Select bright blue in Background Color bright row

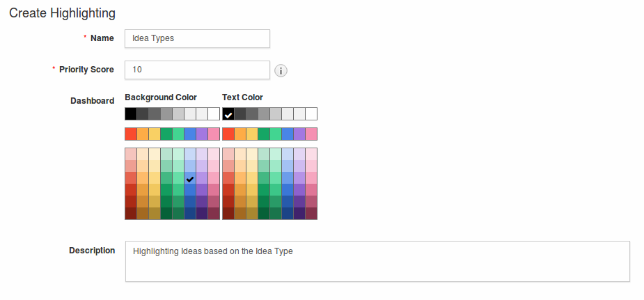pos(190,134)
